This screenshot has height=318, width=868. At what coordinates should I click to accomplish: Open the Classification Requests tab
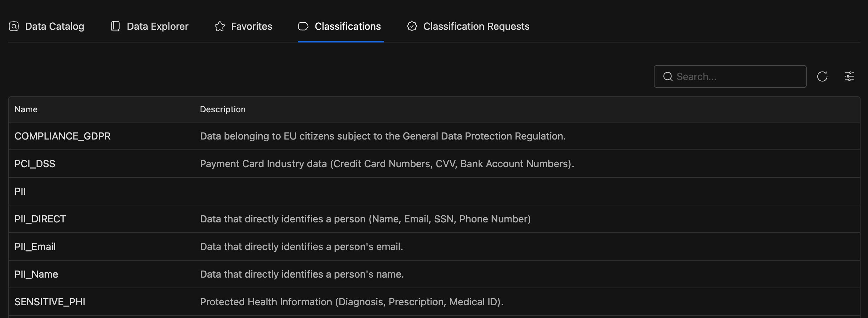coord(476,27)
